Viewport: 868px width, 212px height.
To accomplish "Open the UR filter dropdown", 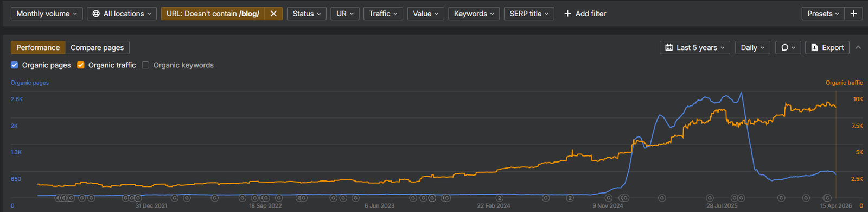I will click(345, 14).
